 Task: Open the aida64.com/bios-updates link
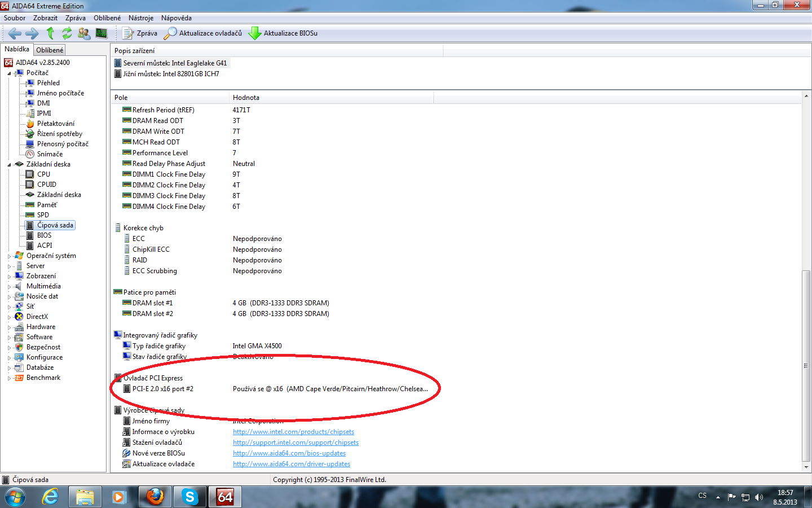point(289,453)
